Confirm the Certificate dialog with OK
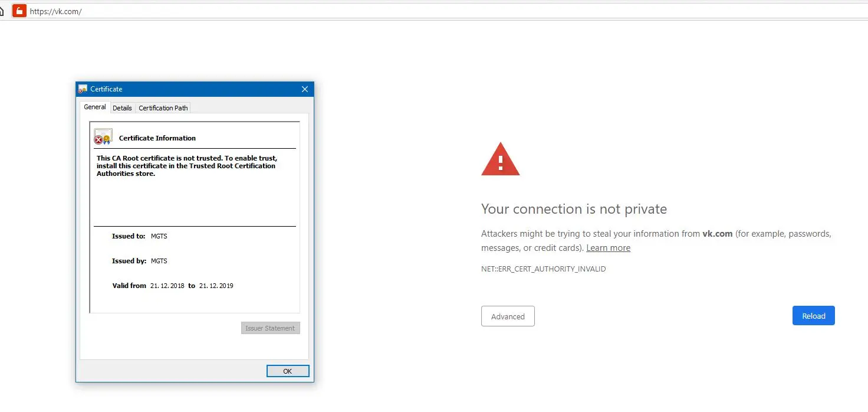Screen dimensions: 868x412 (288, 371)
